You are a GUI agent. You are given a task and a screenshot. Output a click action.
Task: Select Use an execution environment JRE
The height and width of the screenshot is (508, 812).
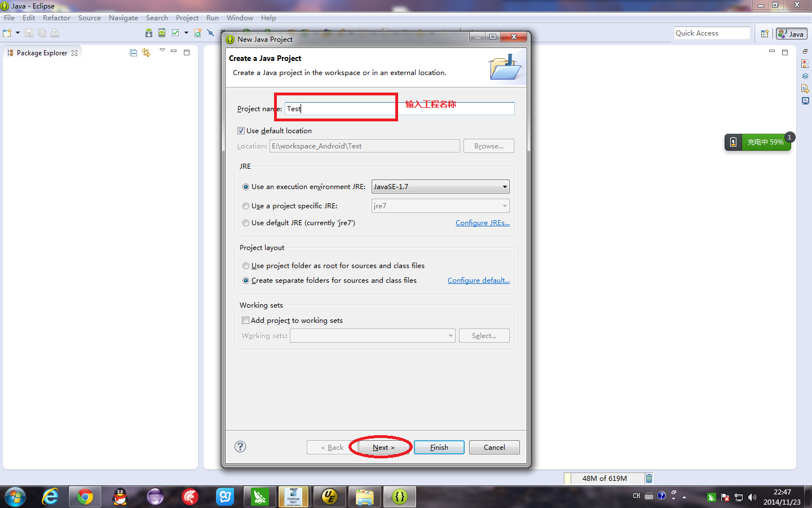pos(246,187)
